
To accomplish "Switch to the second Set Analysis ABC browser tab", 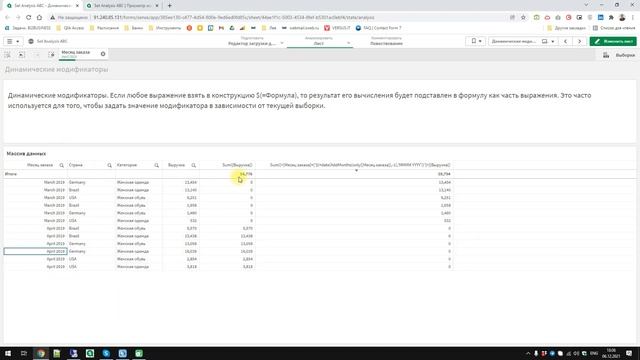I will tap(122, 6).
